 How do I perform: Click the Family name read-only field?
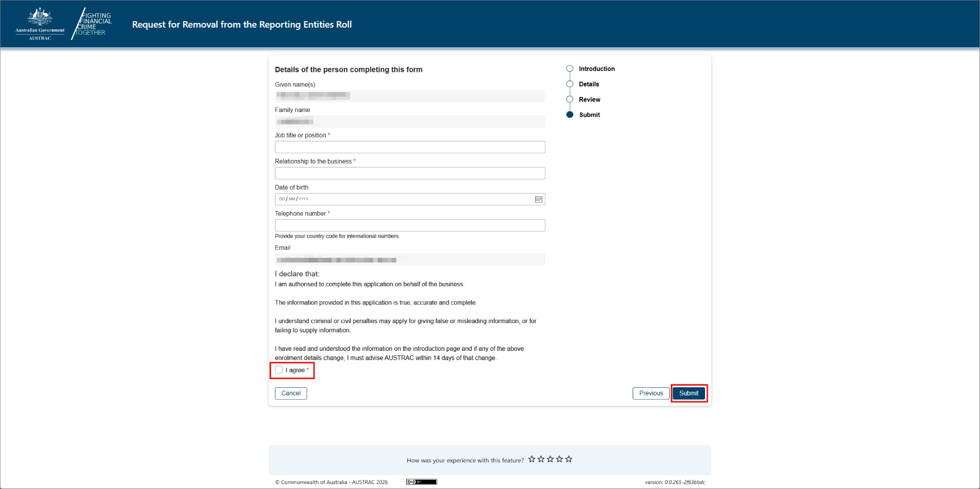click(410, 121)
